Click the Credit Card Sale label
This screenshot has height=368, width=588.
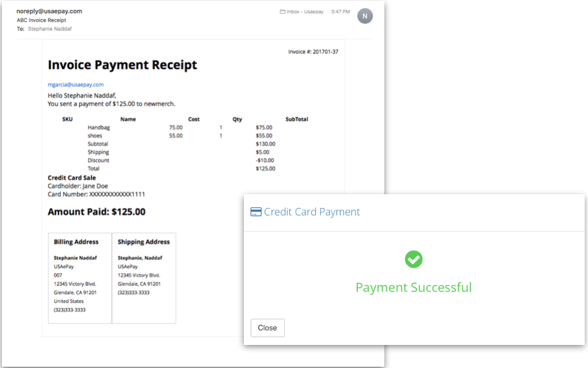tap(72, 178)
